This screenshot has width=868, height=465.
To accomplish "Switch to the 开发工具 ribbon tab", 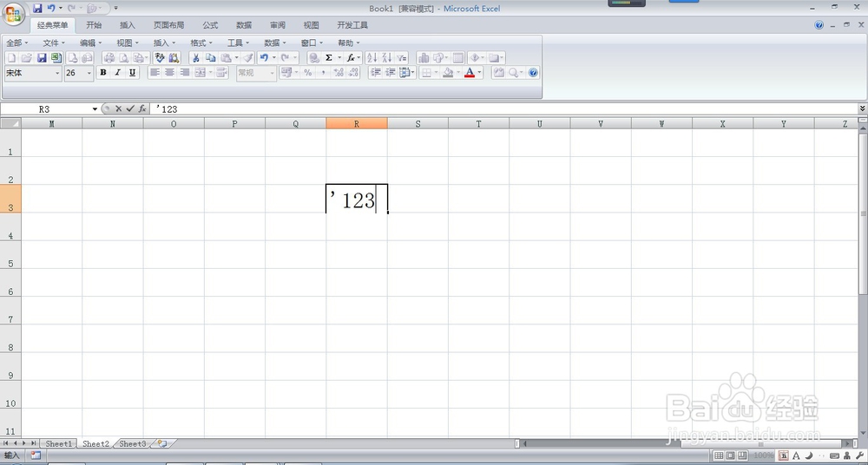I will pyautogui.click(x=352, y=25).
